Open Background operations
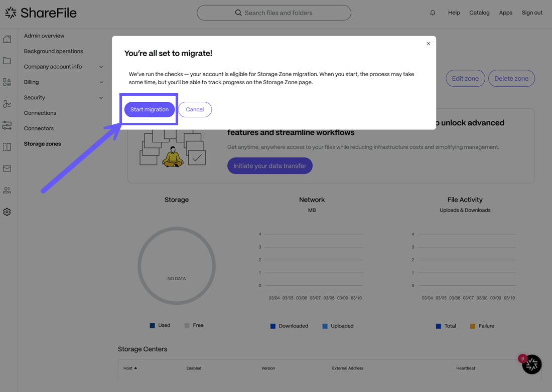This screenshot has height=392, width=552. [x=54, y=51]
